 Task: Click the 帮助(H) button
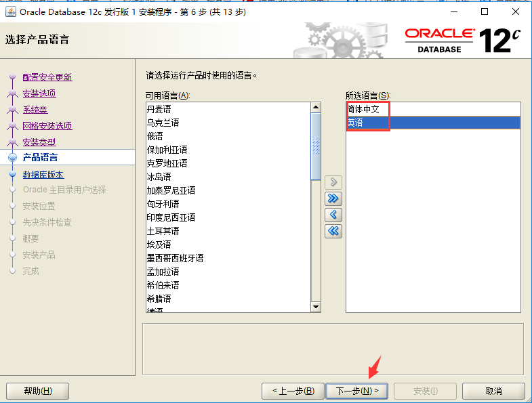tap(38, 391)
